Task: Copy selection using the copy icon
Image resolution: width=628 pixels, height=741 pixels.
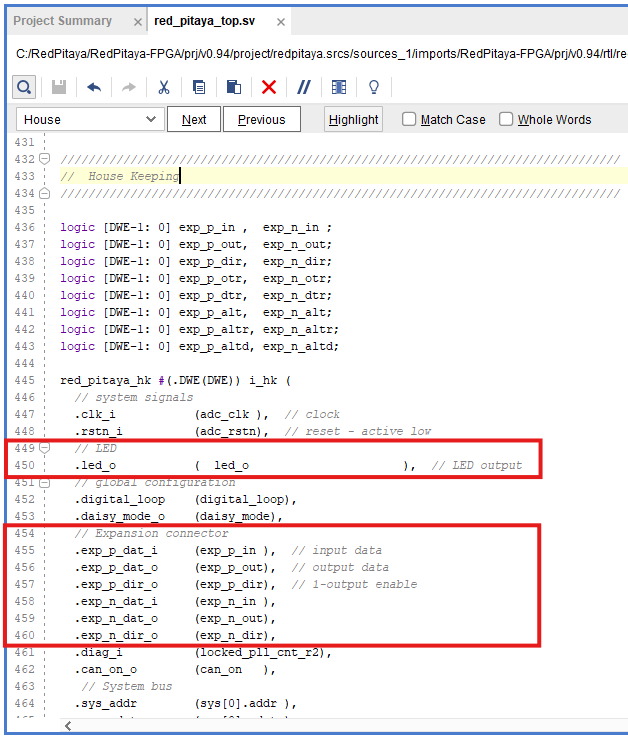Action: (199, 87)
